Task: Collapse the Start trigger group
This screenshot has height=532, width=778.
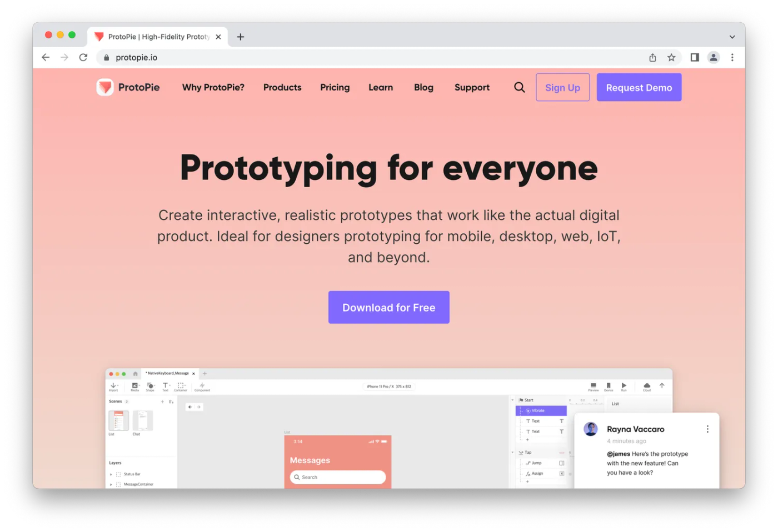Action: (x=512, y=400)
